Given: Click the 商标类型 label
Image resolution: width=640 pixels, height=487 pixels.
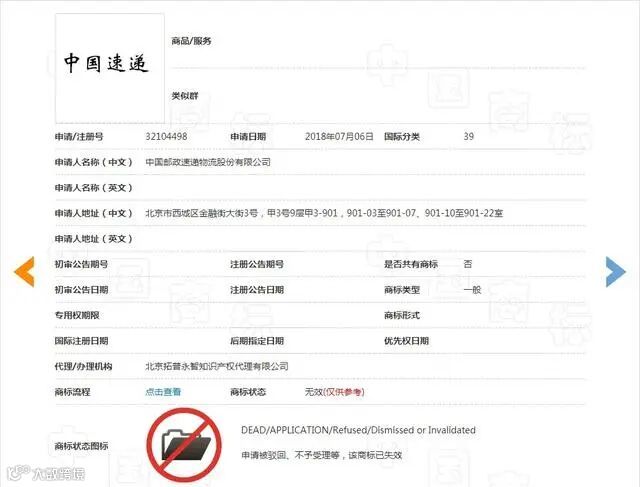Looking at the screenshot, I should tap(402, 290).
